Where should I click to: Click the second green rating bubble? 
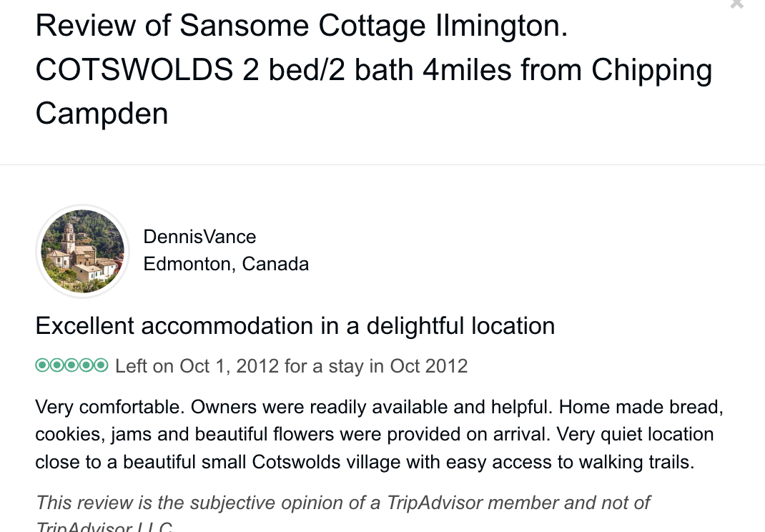(57, 366)
